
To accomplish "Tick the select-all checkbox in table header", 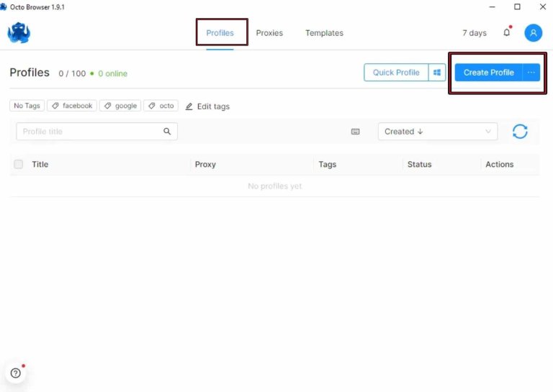I will click(x=19, y=165).
